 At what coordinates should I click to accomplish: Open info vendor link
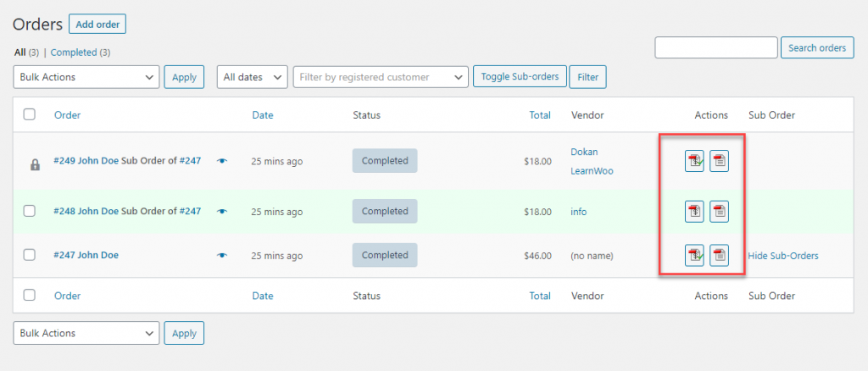pyautogui.click(x=578, y=211)
